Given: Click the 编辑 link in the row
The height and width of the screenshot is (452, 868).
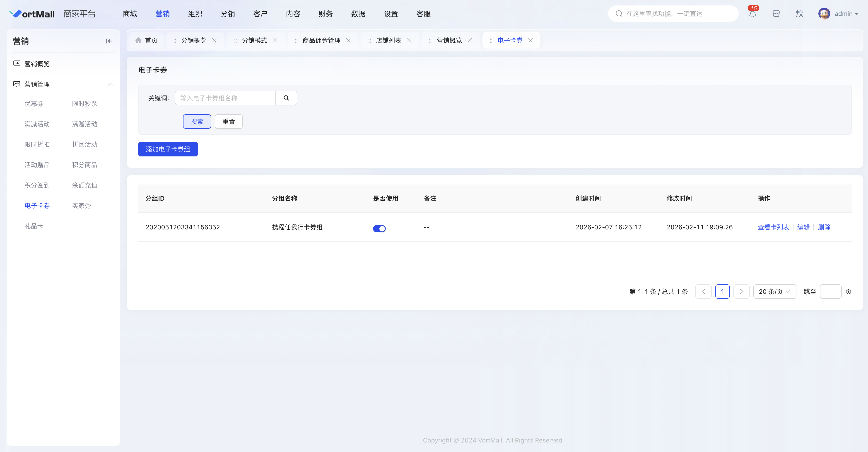Looking at the screenshot, I should [x=803, y=227].
